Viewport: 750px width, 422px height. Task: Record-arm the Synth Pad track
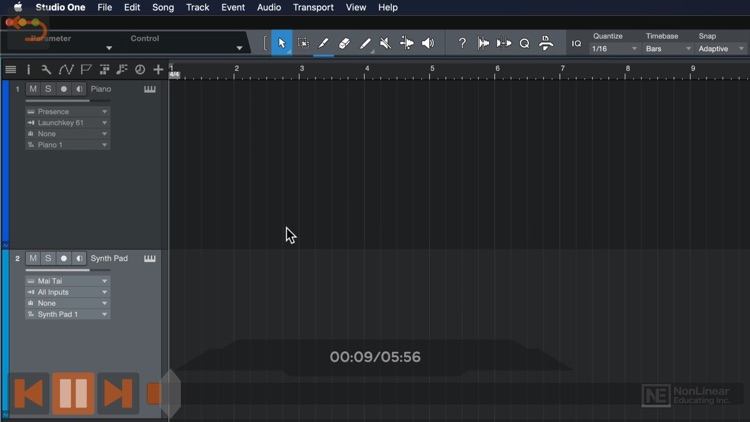[64, 258]
